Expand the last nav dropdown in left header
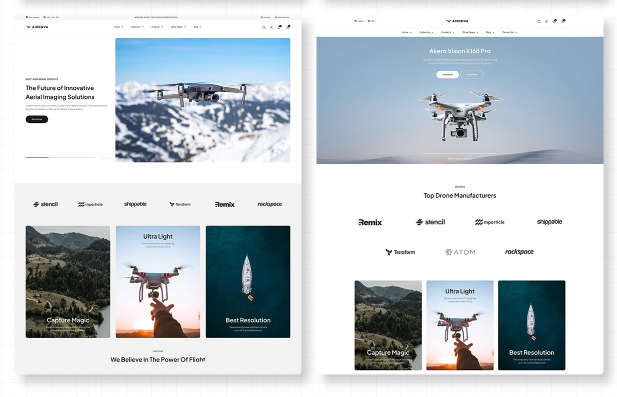The width and height of the screenshot is (617, 397). pos(197,27)
